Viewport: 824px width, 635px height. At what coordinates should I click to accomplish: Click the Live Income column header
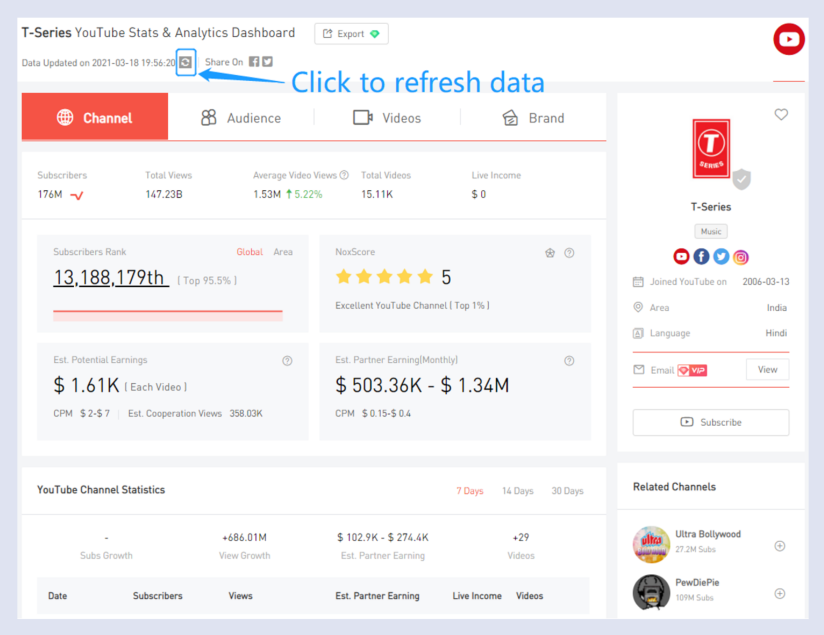[x=477, y=596]
